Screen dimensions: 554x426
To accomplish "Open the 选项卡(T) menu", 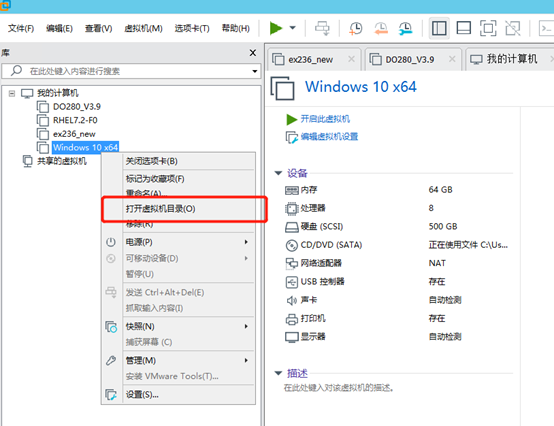I will 192,28.
